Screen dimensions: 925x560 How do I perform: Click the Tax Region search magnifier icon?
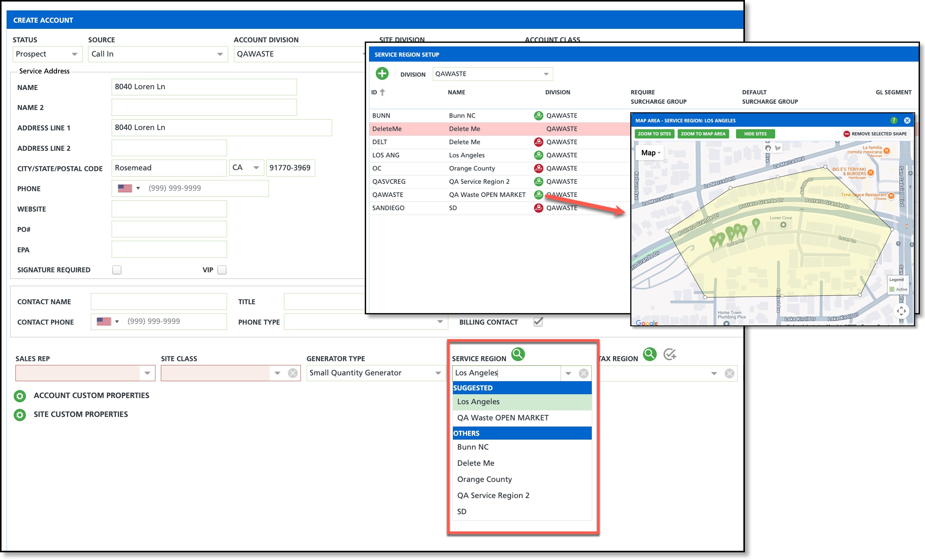[x=650, y=354]
